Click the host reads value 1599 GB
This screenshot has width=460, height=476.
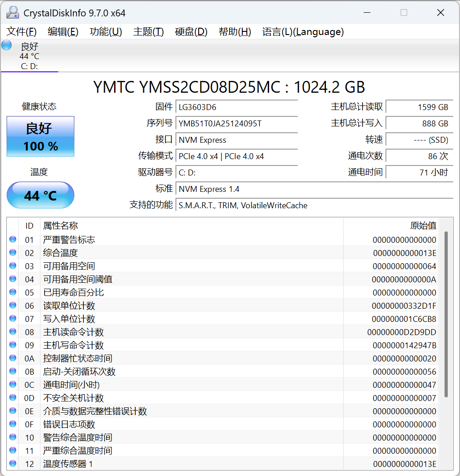coord(420,107)
